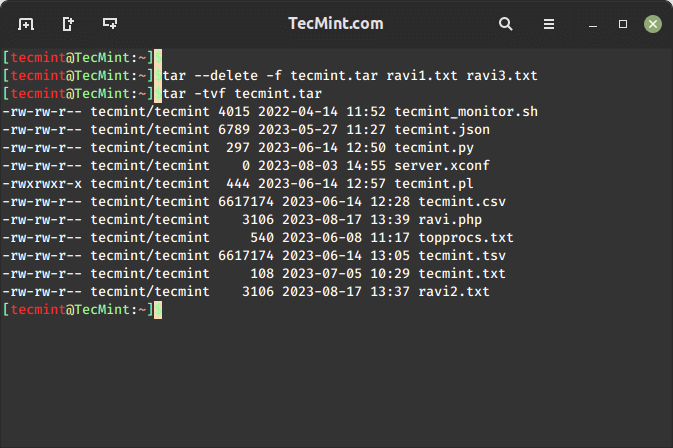Click the tecmint_monitor.sh filename
Image resolution: width=673 pixels, height=448 pixels.
click(466, 111)
